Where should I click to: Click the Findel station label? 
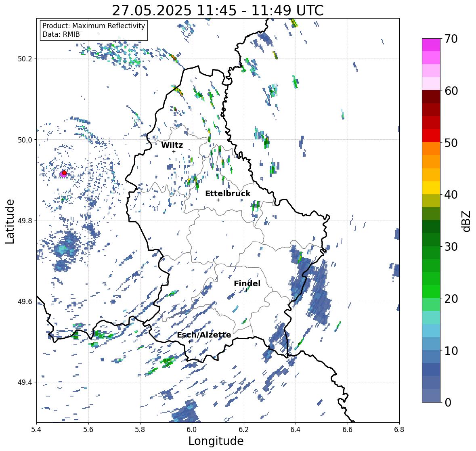[x=247, y=283]
